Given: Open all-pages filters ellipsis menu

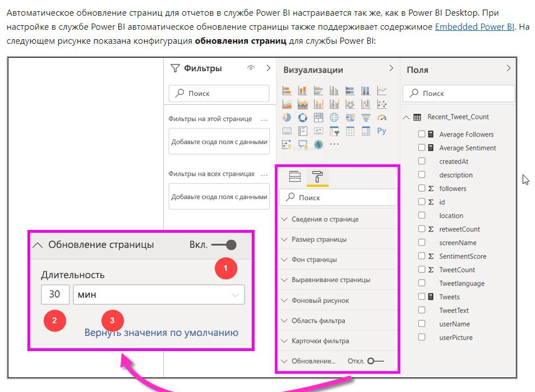Looking at the screenshot, I should 264,174.
